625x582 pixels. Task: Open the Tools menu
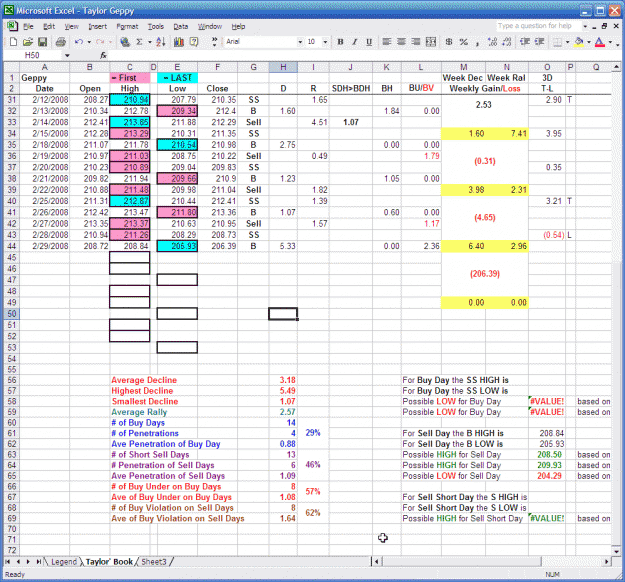click(x=155, y=27)
